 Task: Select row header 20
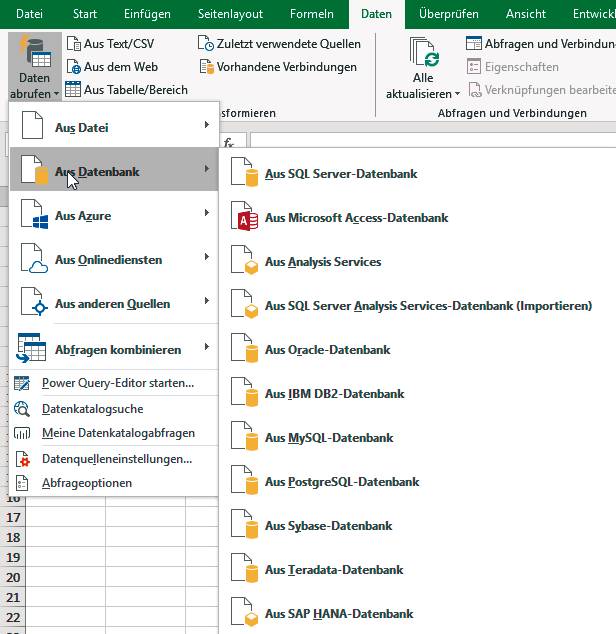[x=13, y=577]
